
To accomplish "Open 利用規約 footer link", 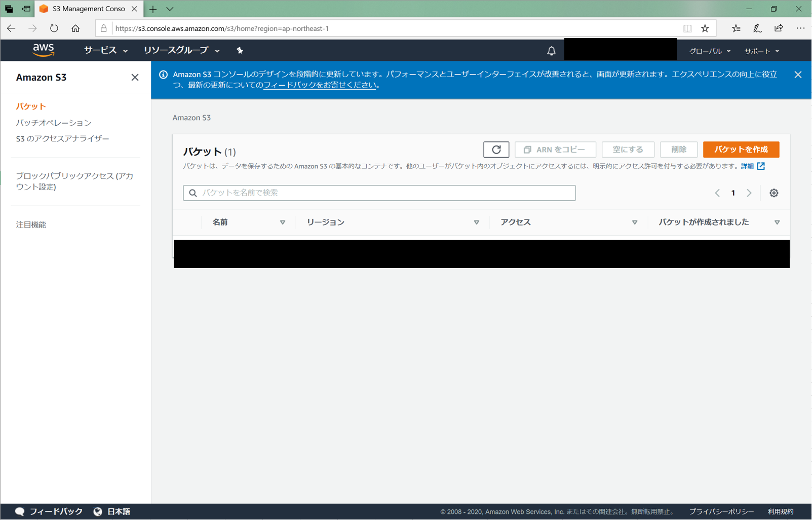I will [x=781, y=511].
